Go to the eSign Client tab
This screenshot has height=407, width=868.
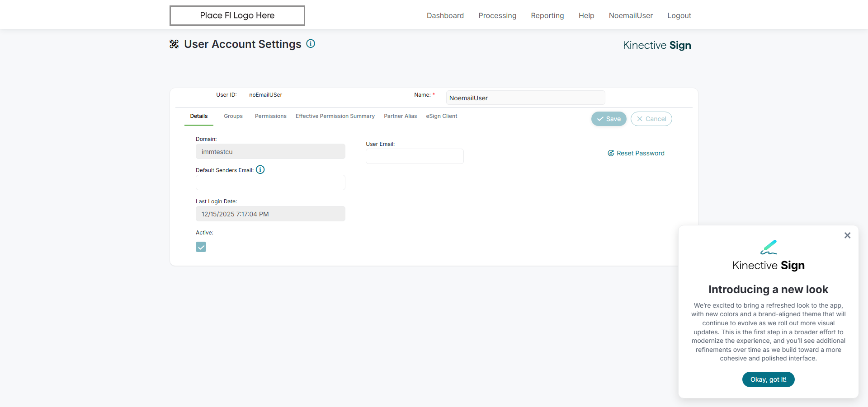tap(442, 116)
